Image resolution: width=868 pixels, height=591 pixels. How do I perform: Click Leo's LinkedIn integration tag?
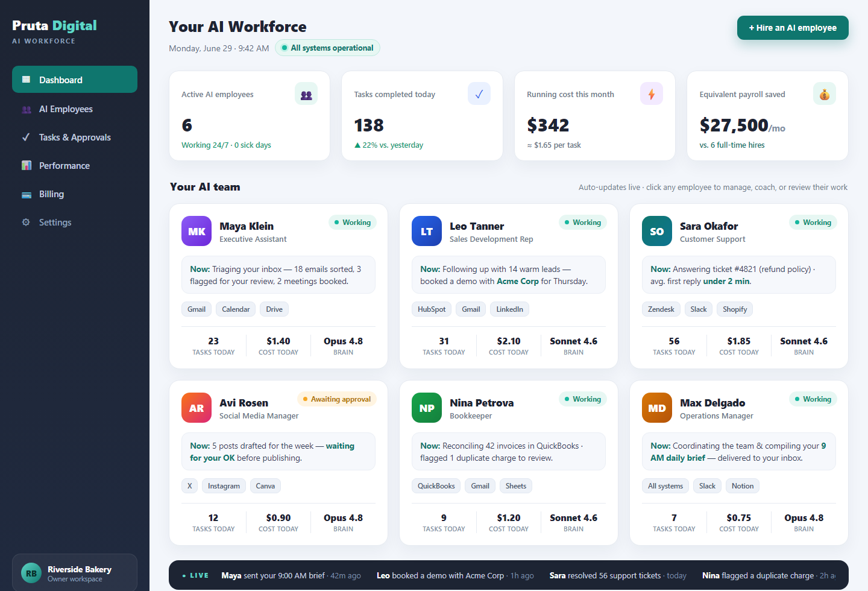click(509, 309)
